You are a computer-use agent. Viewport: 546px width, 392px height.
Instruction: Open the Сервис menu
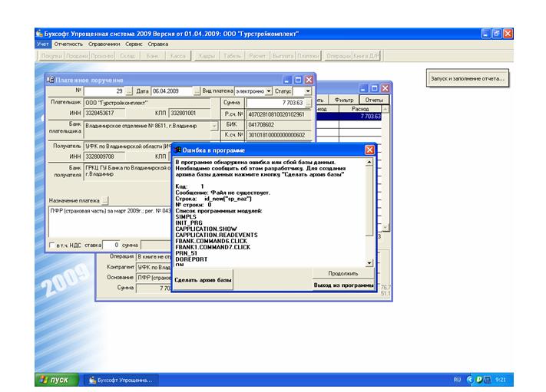pyautogui.click(x=134, y=44)
